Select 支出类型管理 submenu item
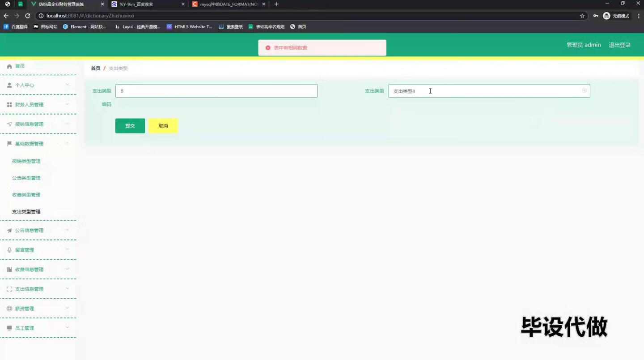 26,212
